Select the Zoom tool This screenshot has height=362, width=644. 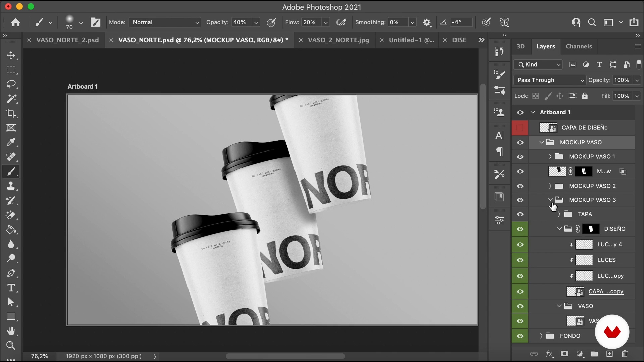point(11,346)
